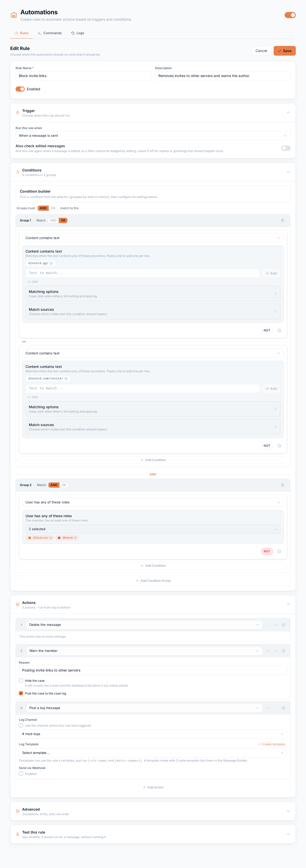Switch to the Commands tab
The width and height of the screenshot is (306, 868).
point(50,33)
